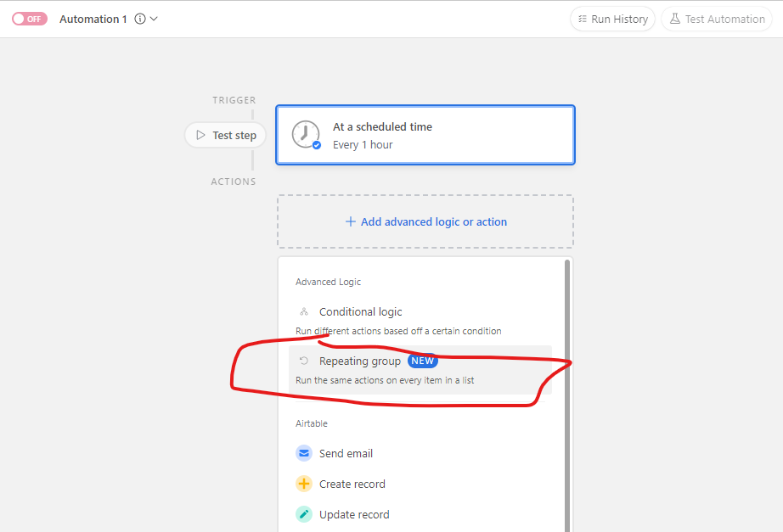Click the Test Automation button
Image resolution: width=783 pixels, height=532 pixels.
[717, 19]
